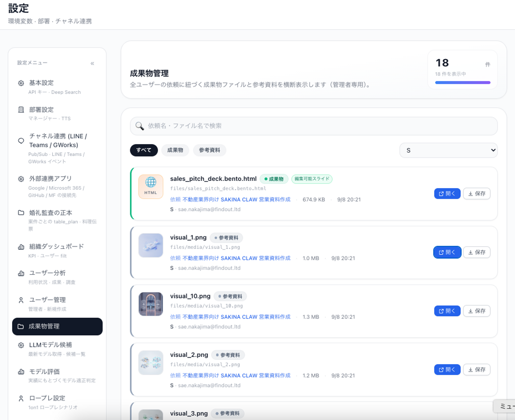Click the visual_10.png thumbnail
Image resolution: width=515 pixels, height=420 pixels.
(x=151, y=304)
